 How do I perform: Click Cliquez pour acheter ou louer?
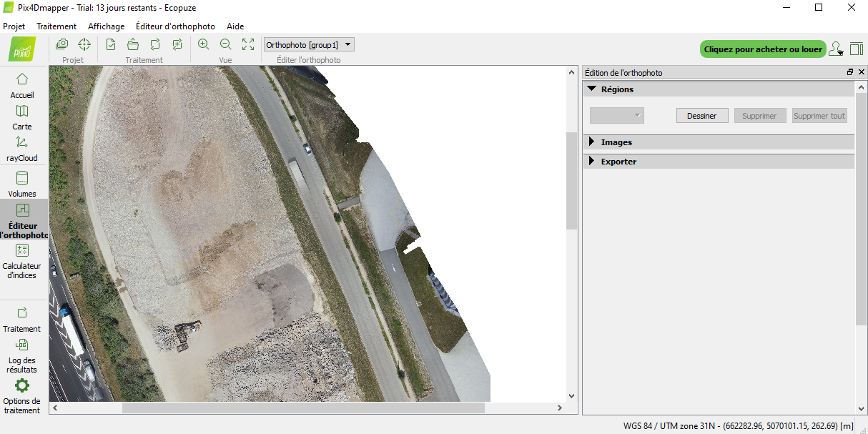pyautogui.click(x=762, y=49)
